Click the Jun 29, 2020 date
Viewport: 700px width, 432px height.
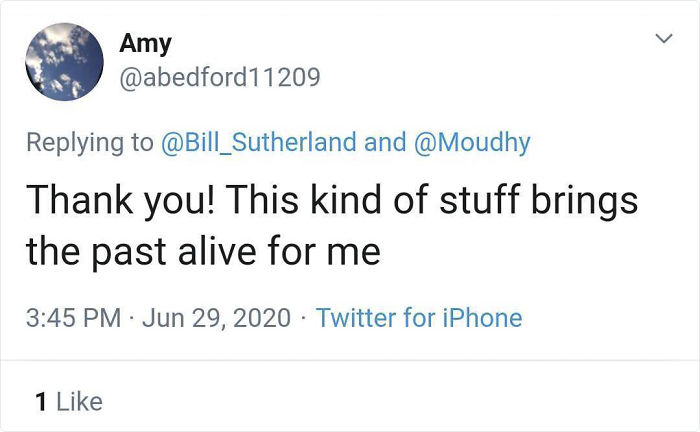[x=218, y=318]
